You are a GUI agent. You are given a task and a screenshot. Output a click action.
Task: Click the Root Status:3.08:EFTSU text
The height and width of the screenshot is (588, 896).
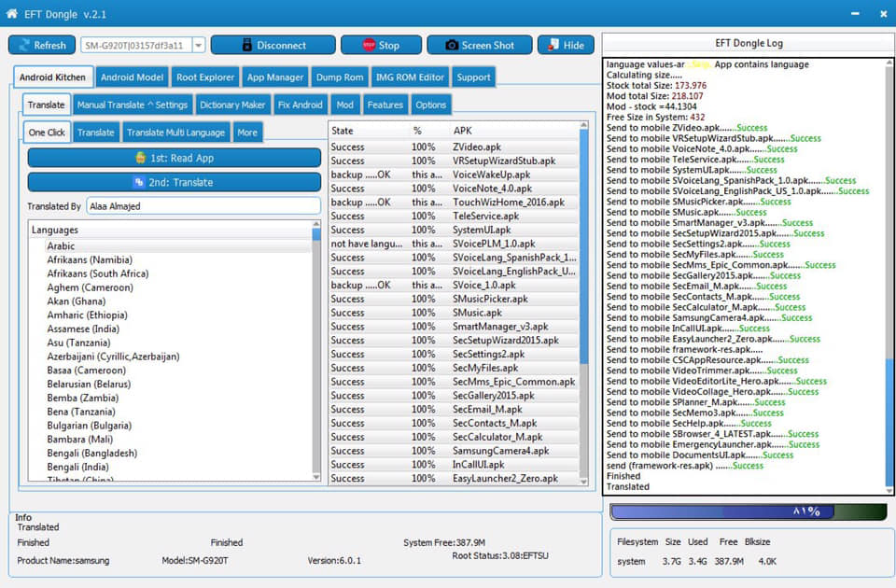pos(500,555)
